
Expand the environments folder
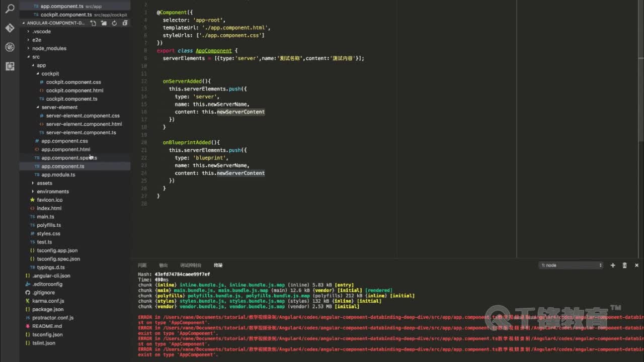coord(53,192)
